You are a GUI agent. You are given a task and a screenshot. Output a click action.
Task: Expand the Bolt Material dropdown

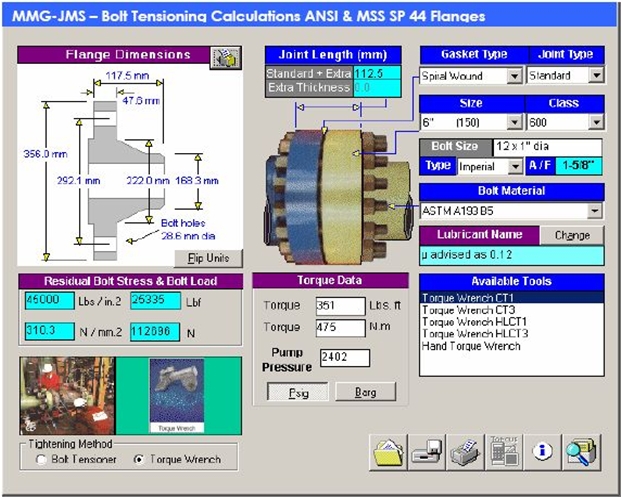point(595,211)
